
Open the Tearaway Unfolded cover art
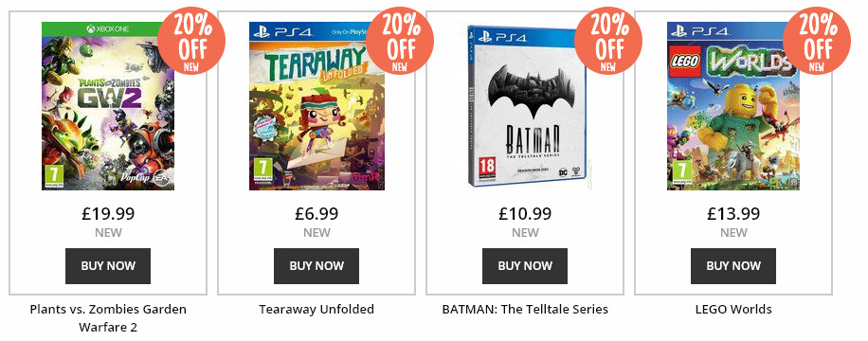coord(316,106)
